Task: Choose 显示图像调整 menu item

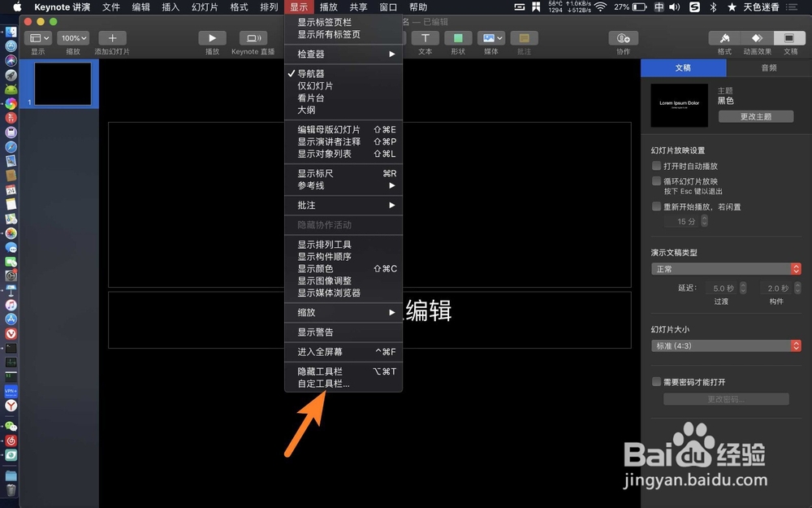Action: pos(343,281)
